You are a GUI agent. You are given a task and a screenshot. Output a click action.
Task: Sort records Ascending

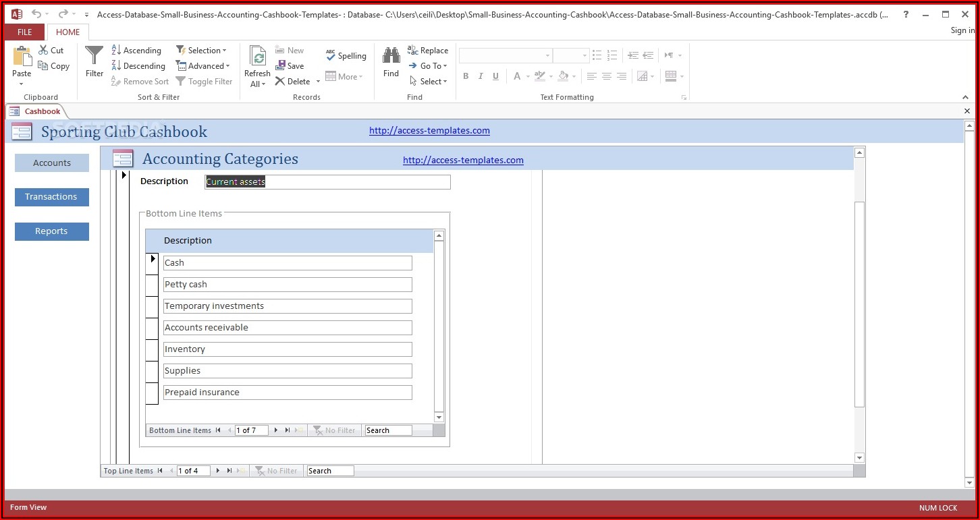136,51
